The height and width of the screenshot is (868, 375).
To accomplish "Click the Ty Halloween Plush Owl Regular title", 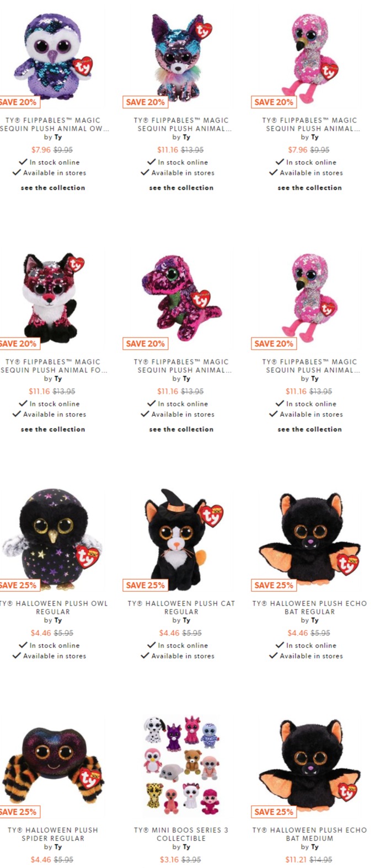I will click(53, 607).
